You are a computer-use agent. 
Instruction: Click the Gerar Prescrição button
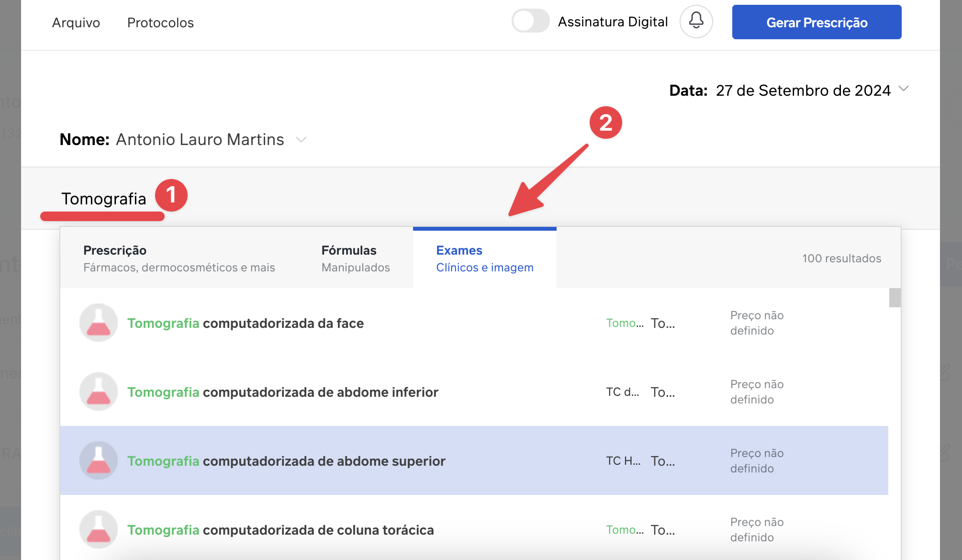pos(817,22)
